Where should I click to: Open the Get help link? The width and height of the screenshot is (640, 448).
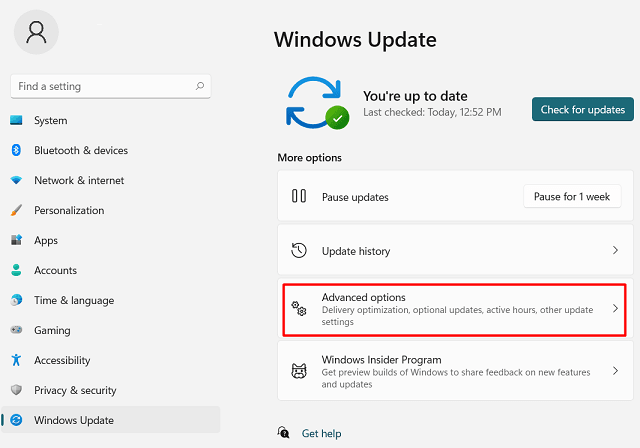pos(321,433)
